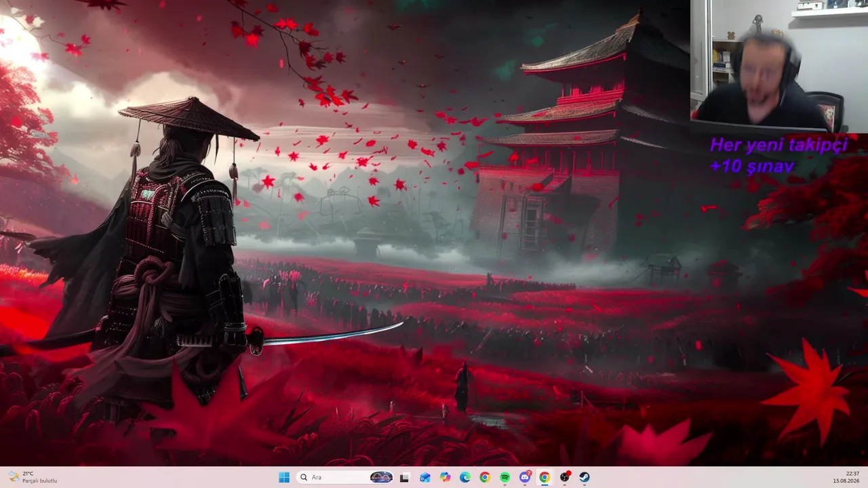The height and width of the screenshot is (488, 868).
Task: Open Task View from the taskbar
Action: (405, 477)
